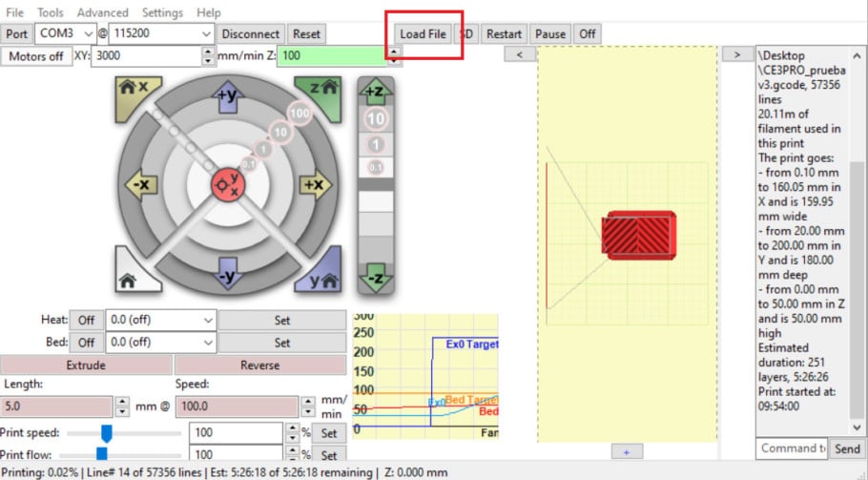Open the Advanced menu
Screen dimensions: 868x480
pyautogui.click(x=102, y=12)
